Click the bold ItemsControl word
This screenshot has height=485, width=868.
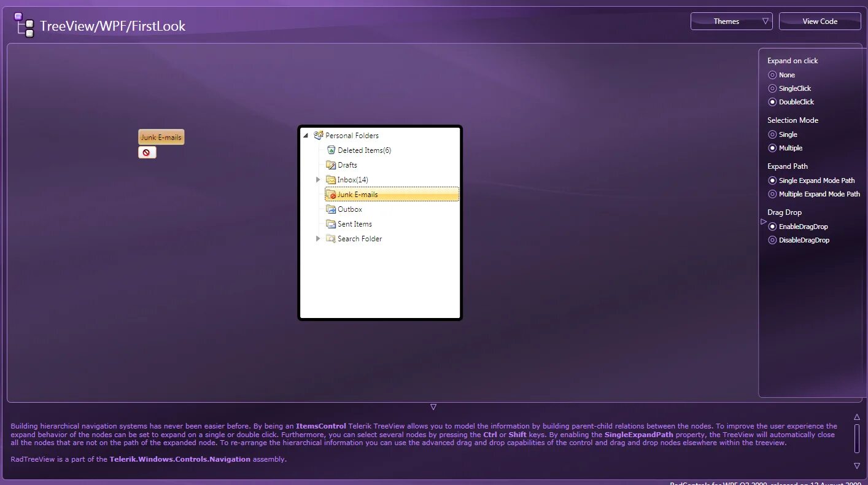[321, 426]
